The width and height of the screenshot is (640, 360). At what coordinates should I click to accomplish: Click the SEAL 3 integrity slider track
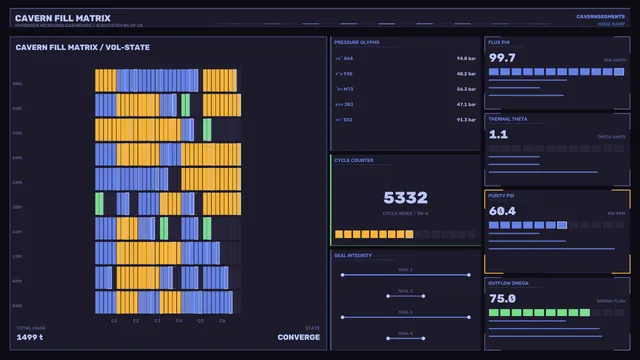[x=405, y=317]
